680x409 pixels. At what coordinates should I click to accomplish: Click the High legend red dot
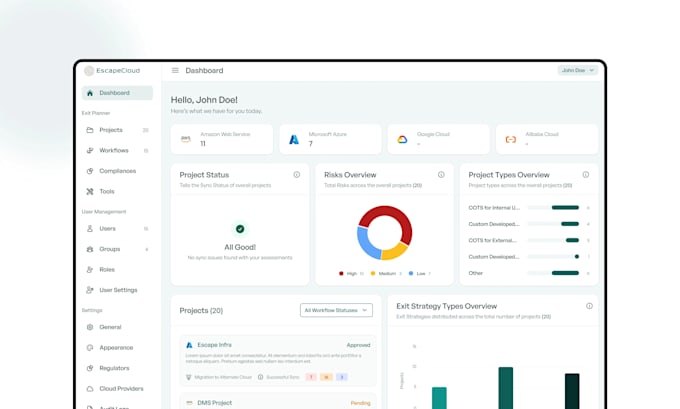(341, 274)
